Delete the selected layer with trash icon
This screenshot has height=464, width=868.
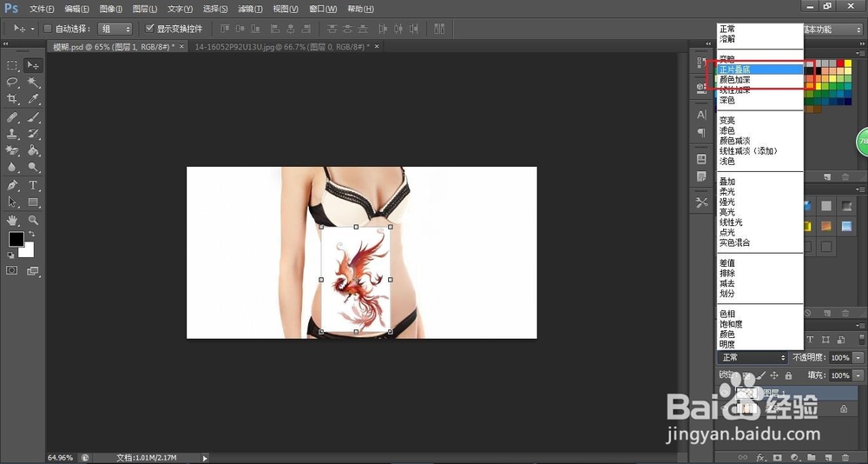[x=845, y=457]
